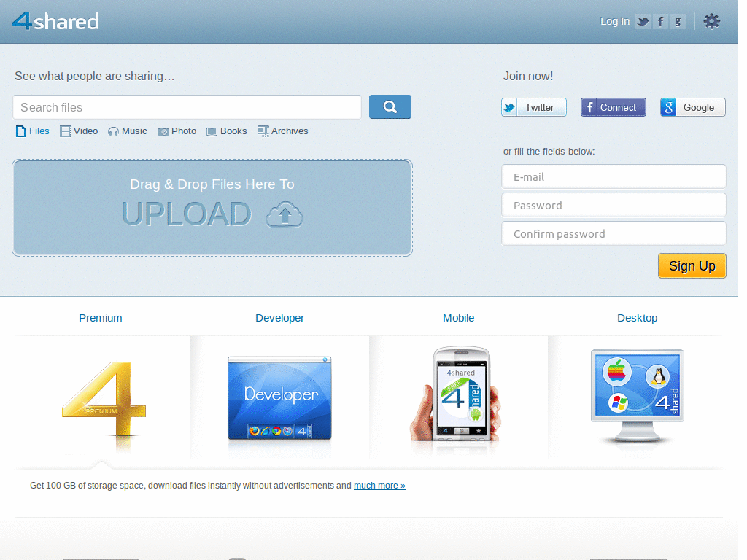This screenshot has width=747, height=560.
Task: Focus the E-mail field
Action: click(614, 176)
